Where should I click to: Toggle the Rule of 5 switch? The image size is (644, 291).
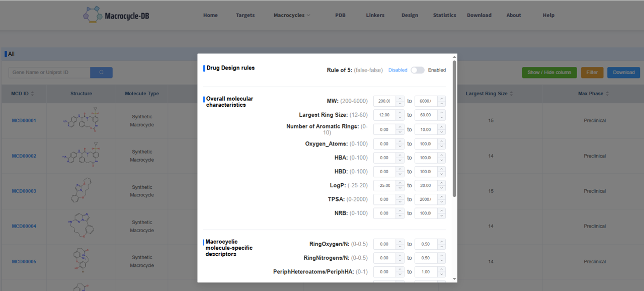click(417, 70)
